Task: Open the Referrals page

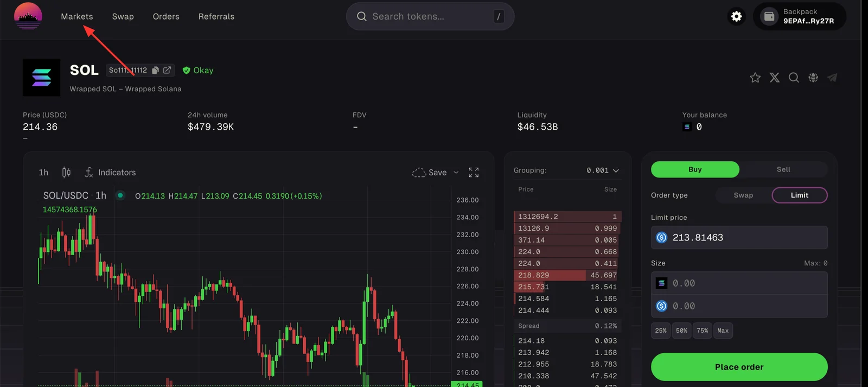Action: [216, 17]
